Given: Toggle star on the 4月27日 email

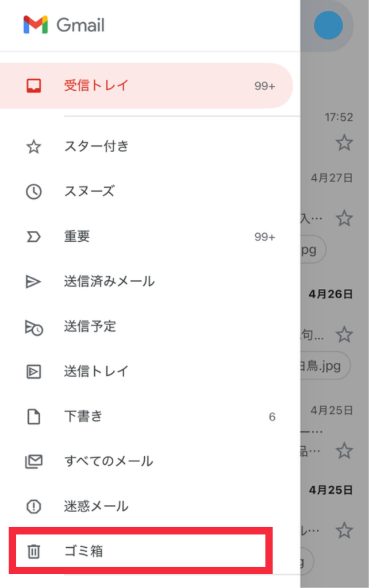Looking at the screenshot, I should 344,218.
